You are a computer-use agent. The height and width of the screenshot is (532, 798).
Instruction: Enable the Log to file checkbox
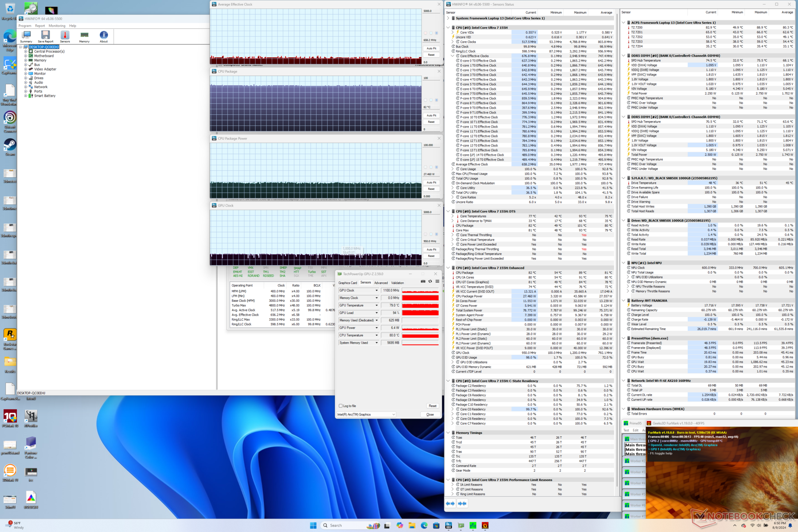340,406
